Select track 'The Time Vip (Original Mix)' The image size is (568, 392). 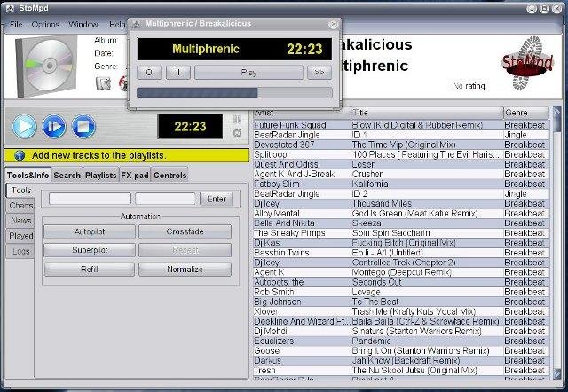click(401, 145)
